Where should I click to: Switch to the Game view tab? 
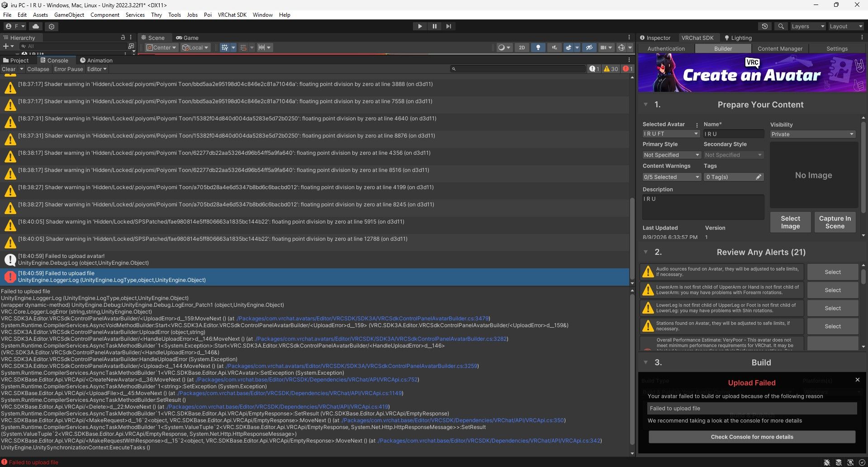point(187,38)
